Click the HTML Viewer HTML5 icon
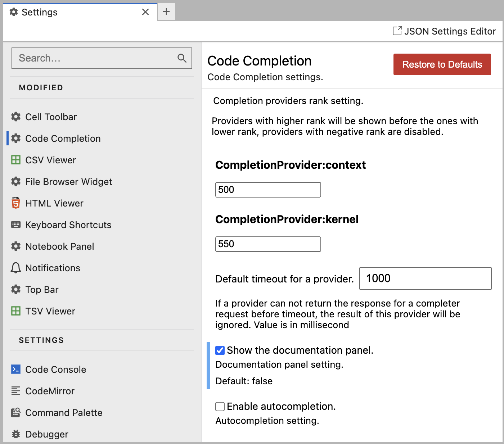The image size is (504, 444). click(16, 203)
